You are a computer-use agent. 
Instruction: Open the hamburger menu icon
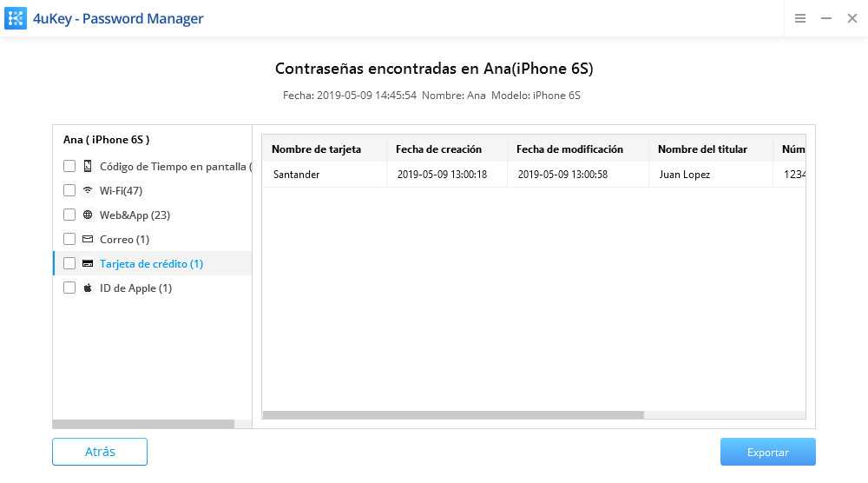click(800, 18)
